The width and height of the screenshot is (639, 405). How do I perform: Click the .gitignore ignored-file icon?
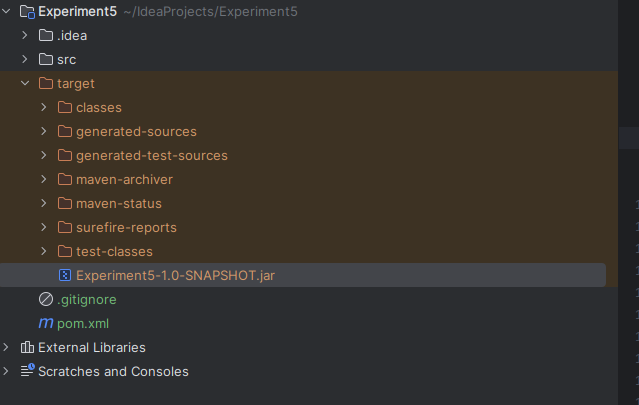click(x=46, y=299)
